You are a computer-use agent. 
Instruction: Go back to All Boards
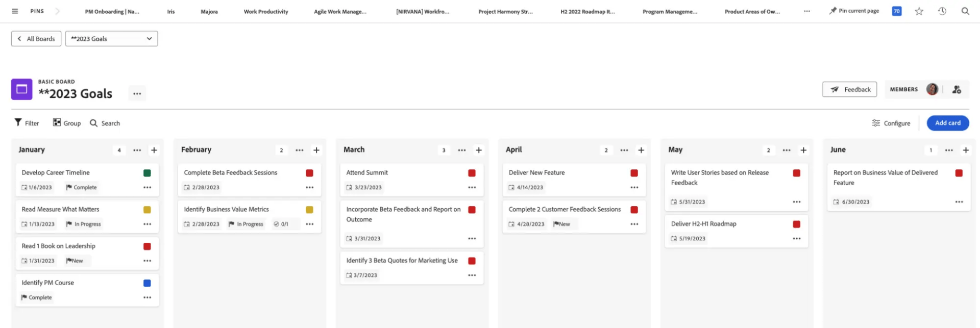36,39
